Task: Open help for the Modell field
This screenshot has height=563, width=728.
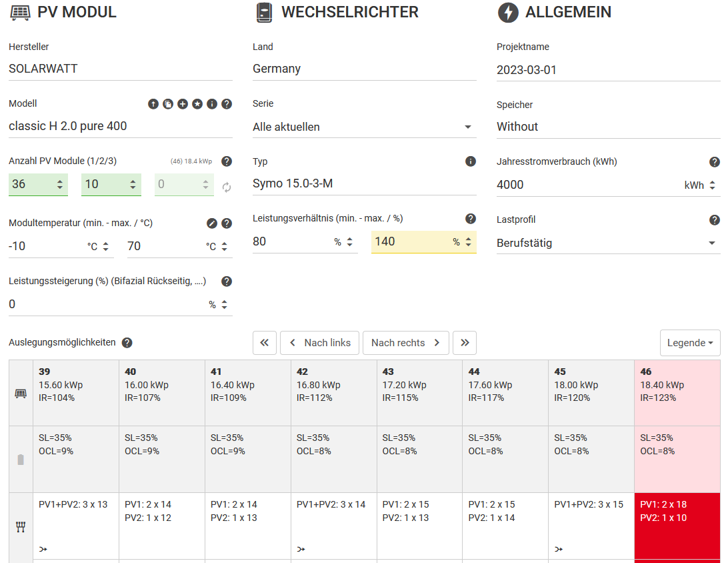Action: pos(227,104)
